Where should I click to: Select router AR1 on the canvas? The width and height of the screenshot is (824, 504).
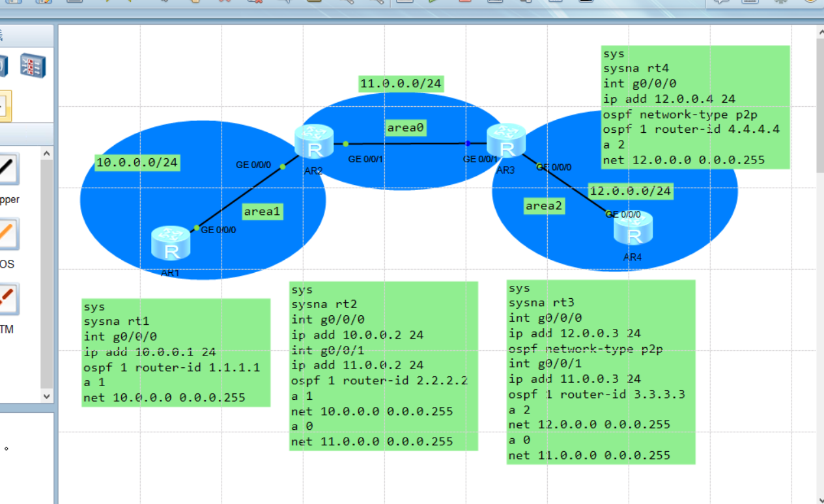171,244
